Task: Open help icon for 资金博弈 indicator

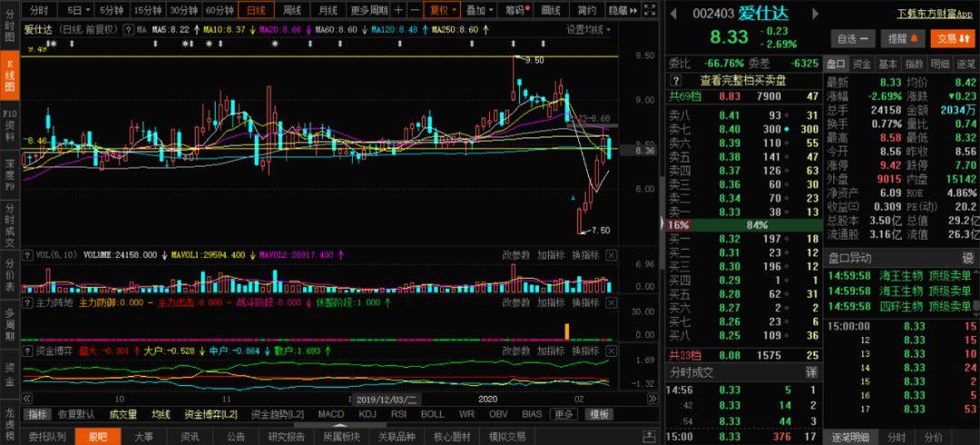Action: [28, 351]
